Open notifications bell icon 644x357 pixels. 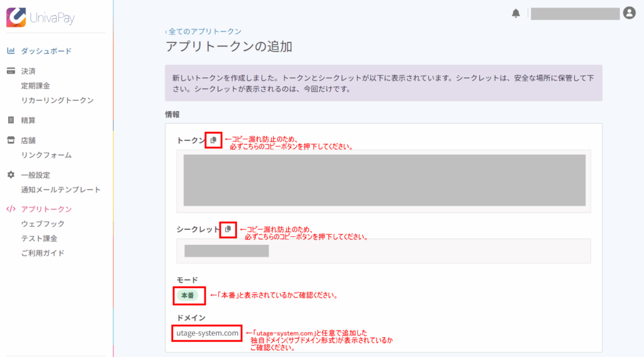(x=516, y=13)
